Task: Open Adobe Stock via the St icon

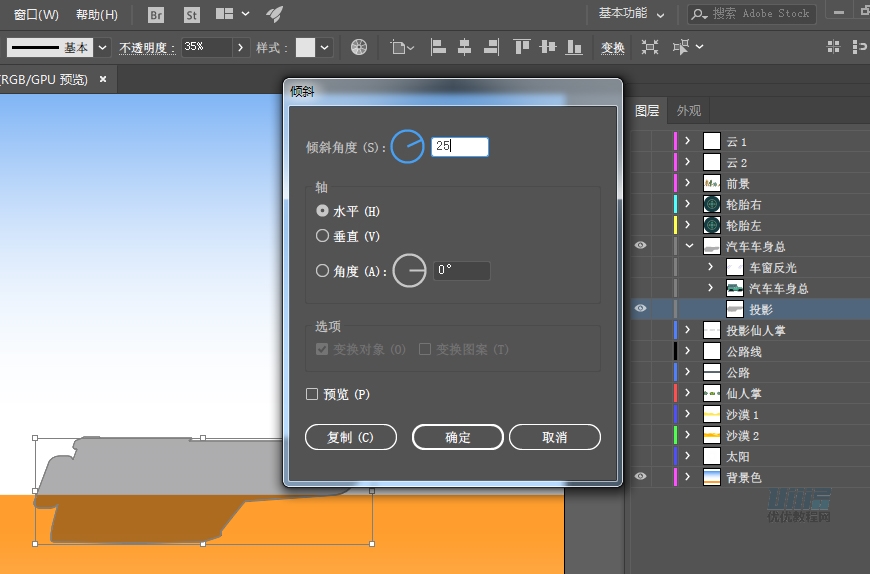Action: 191,15
